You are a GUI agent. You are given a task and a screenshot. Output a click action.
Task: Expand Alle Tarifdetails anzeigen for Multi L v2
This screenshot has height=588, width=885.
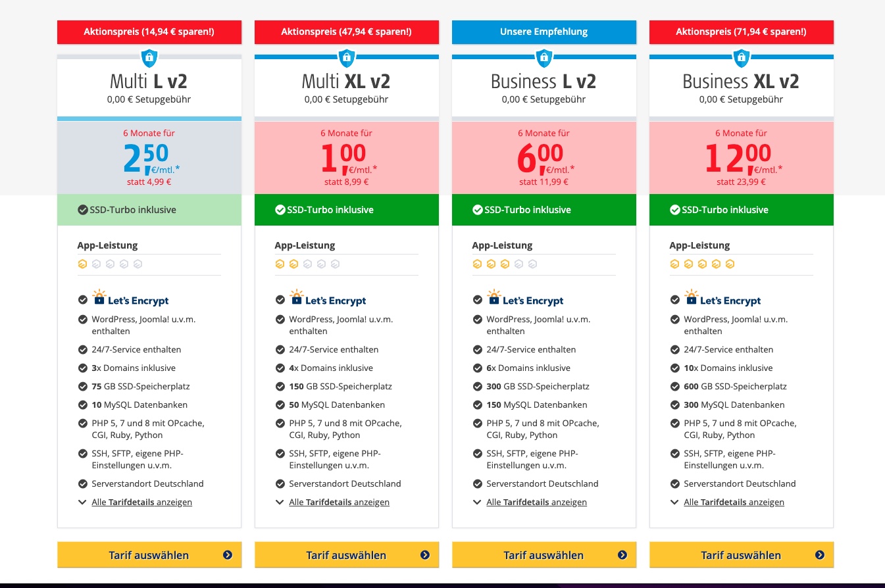point(141,502)
